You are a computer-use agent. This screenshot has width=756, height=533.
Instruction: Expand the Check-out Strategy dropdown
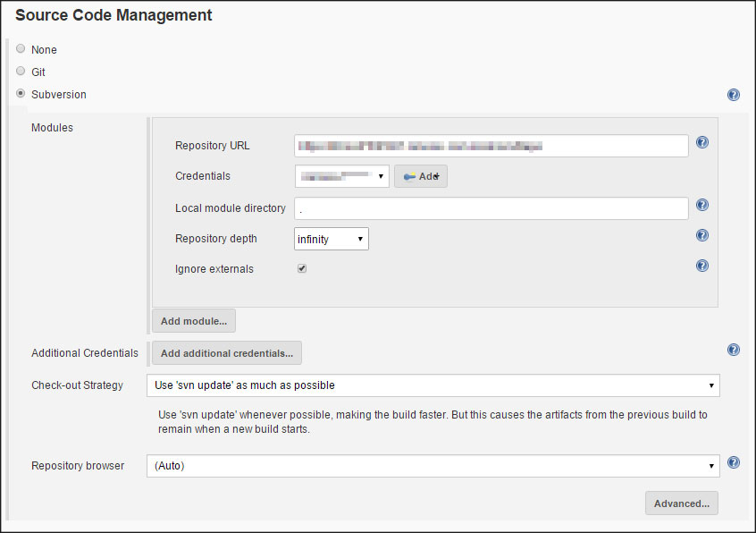point(433,385)
